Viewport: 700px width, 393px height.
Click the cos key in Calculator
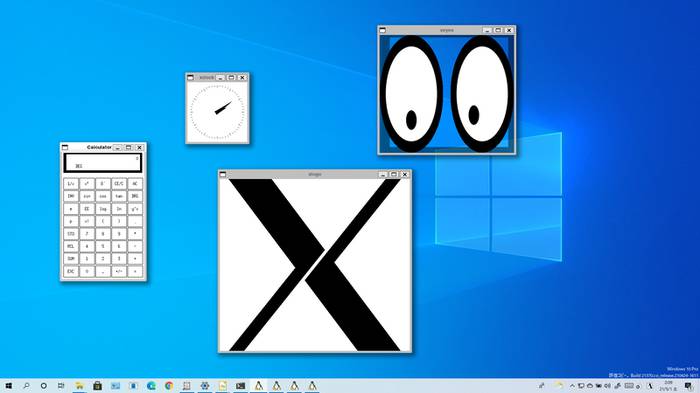[x=103, y=196]
